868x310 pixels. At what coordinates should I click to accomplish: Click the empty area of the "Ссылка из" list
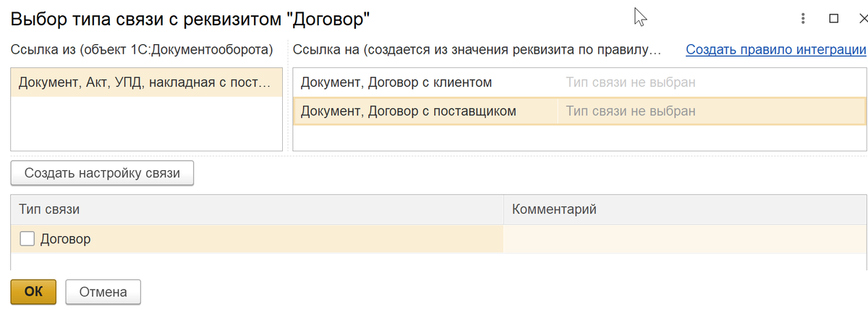tap(145, 123)
